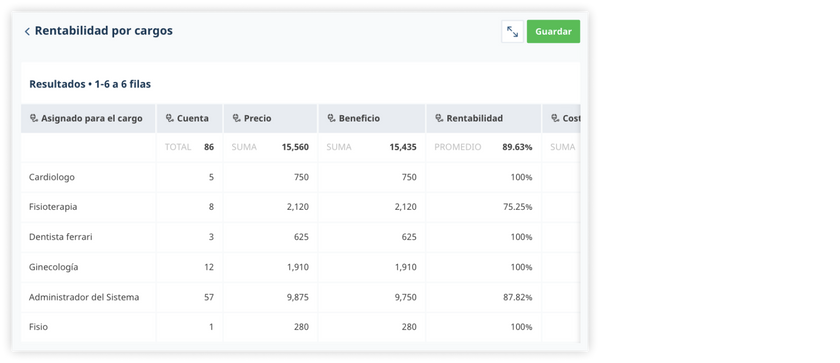Click the Cuenta value 1 for Fisio
The width and height of the screenshot is (840, 363).
[x=211, y=327]
